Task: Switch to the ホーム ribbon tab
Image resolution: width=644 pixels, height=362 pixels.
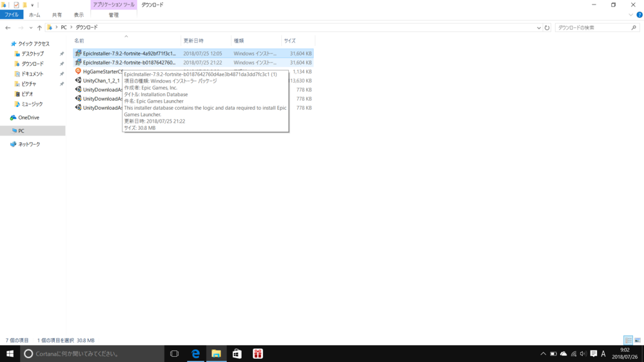Action: [35, 15]
